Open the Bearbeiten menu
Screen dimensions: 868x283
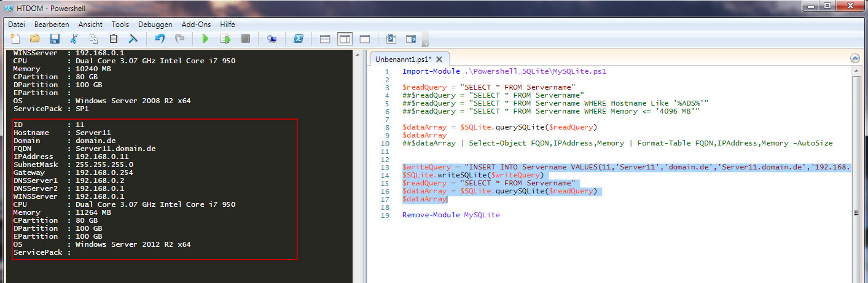point(52,25)
